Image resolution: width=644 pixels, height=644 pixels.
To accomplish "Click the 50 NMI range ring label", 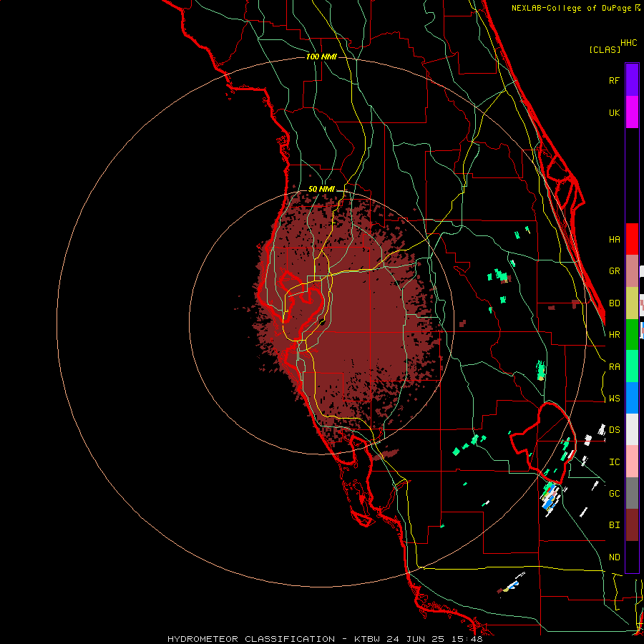I will (x=321, y=190).
